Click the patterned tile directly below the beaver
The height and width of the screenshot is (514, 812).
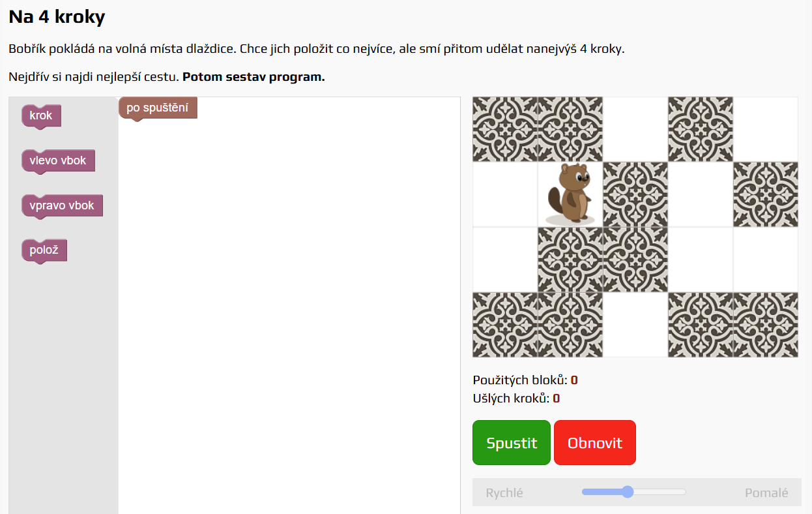[x=570, y=260]
